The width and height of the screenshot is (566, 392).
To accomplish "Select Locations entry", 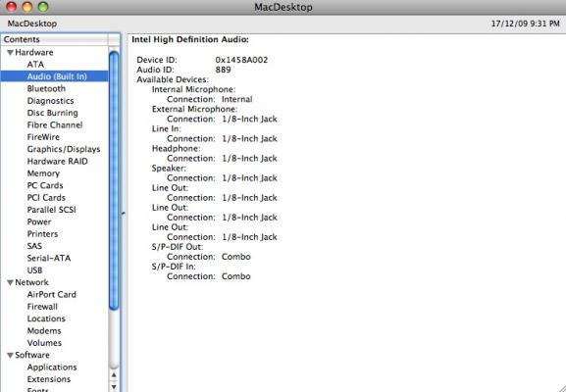I will (x=46, y=318).
